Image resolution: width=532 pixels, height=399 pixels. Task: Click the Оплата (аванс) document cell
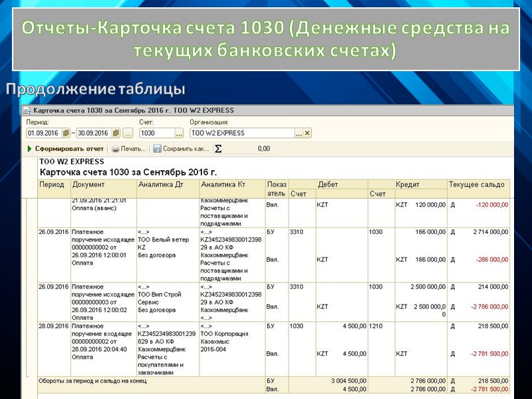94,208
